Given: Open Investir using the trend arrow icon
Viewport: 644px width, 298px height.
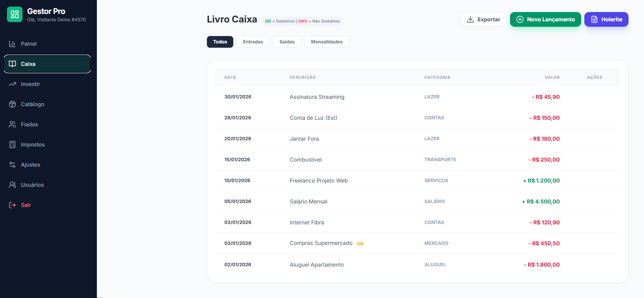Looking at the screenshot, I should click(x=12, y=84).
